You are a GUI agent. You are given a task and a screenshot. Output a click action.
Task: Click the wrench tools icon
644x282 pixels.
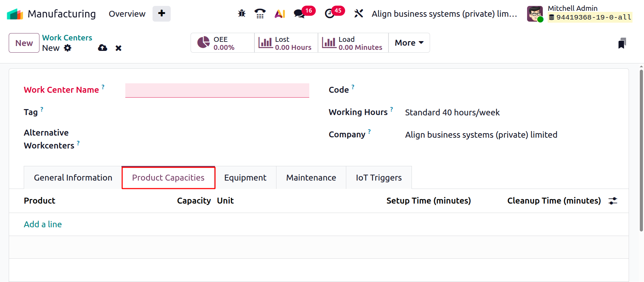pos(358,14)
